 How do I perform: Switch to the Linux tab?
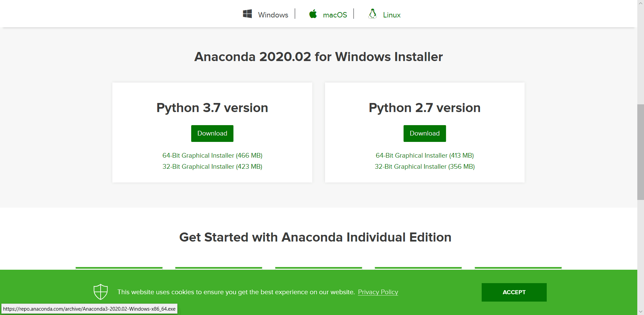click(391, 15)
